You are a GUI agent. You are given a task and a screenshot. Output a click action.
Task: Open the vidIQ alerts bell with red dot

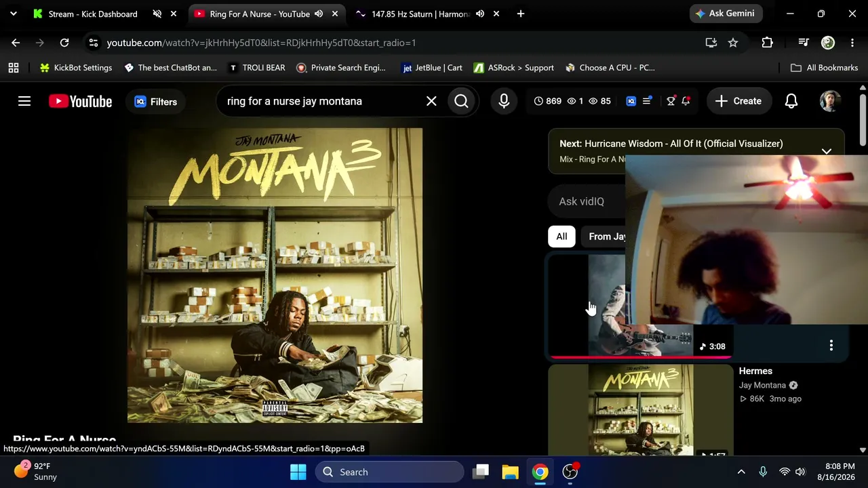coord(686,101)
